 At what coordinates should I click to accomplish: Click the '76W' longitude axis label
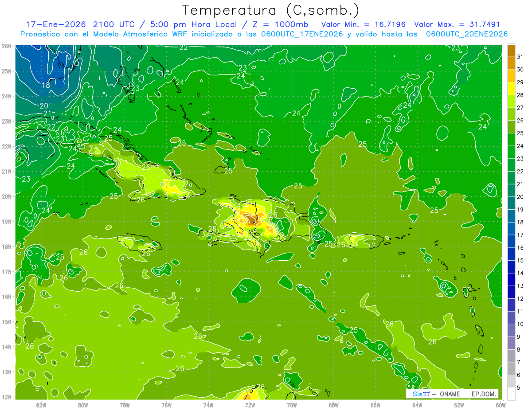(167, 405)
